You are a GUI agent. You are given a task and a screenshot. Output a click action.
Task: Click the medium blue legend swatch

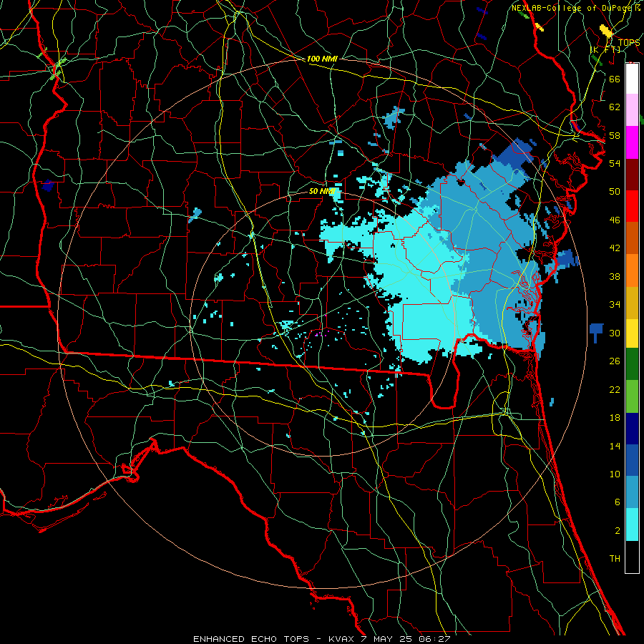[632, 460]
